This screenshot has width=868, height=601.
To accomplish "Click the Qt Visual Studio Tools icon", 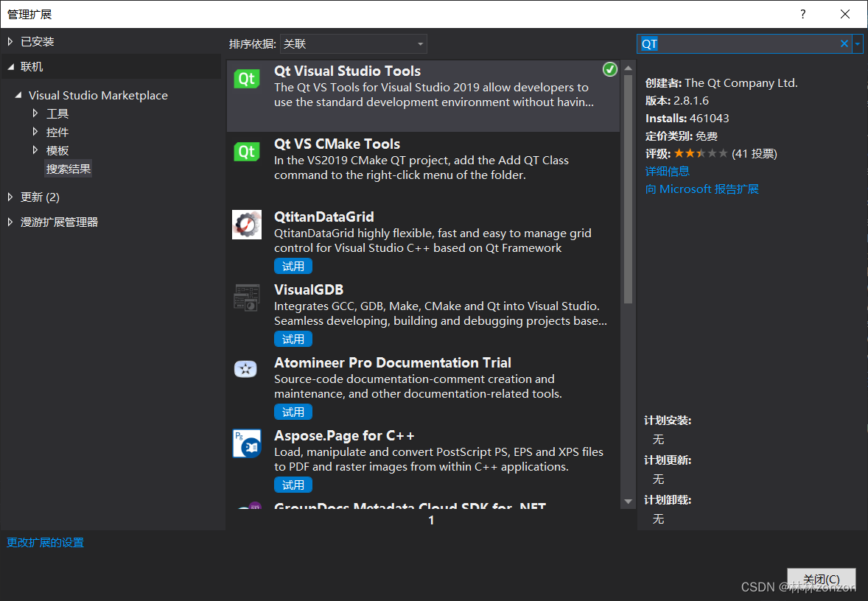I will pos(247,79).
